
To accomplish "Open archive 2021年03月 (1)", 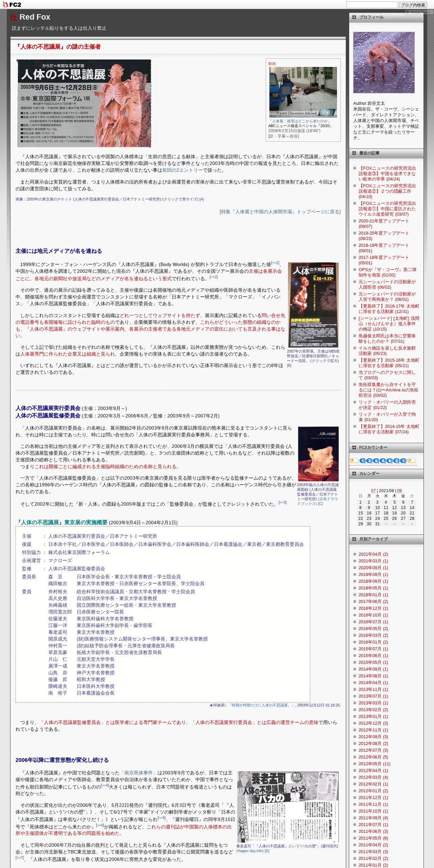I will point(373,561).
